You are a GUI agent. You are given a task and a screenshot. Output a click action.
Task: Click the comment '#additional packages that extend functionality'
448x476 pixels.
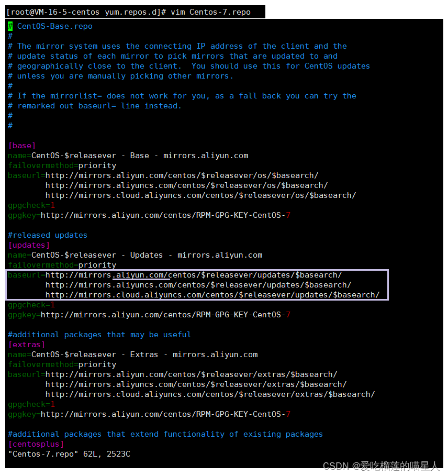click(165, 435)
